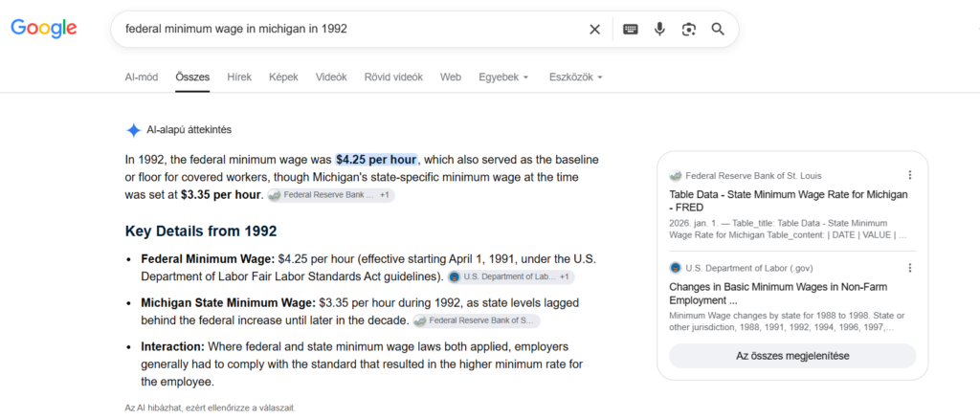Click Federal Reserve Bank citation chip in summary
Viewport: 980px width, 419px height.
pos(330,195)
